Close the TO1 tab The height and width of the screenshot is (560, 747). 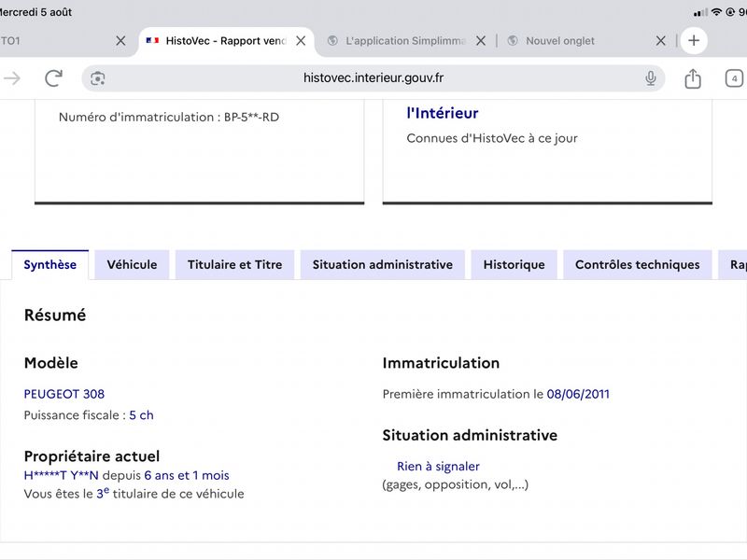[120, 41]
